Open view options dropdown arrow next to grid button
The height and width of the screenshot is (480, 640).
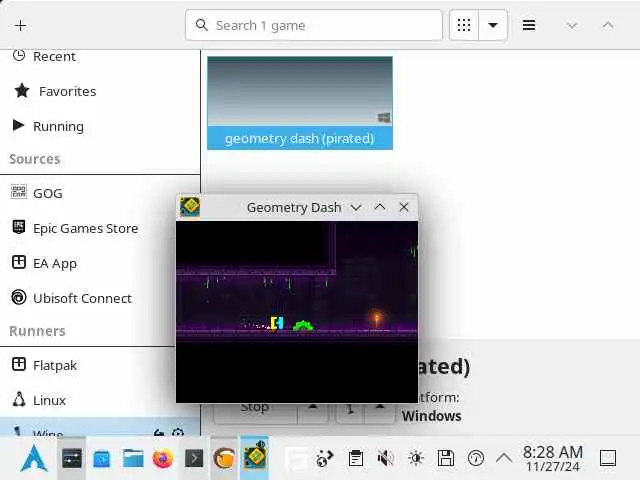coord(493,25)
